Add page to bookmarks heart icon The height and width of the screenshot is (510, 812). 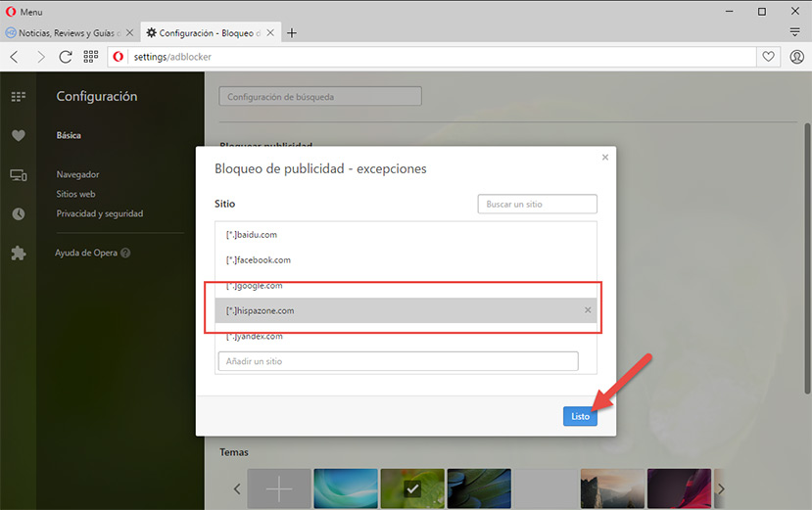pos(769,57)
